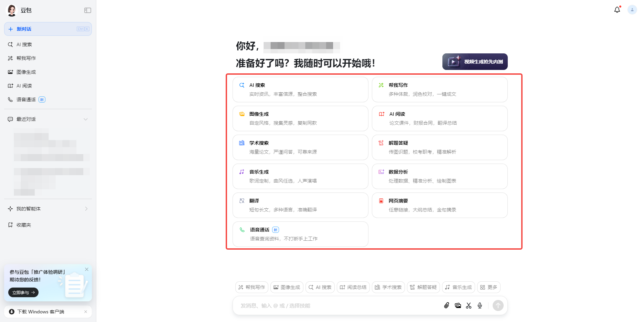This screenshot has height=322, width=644.
Task: Click the send arrow button
Action: tap(498, 305)
